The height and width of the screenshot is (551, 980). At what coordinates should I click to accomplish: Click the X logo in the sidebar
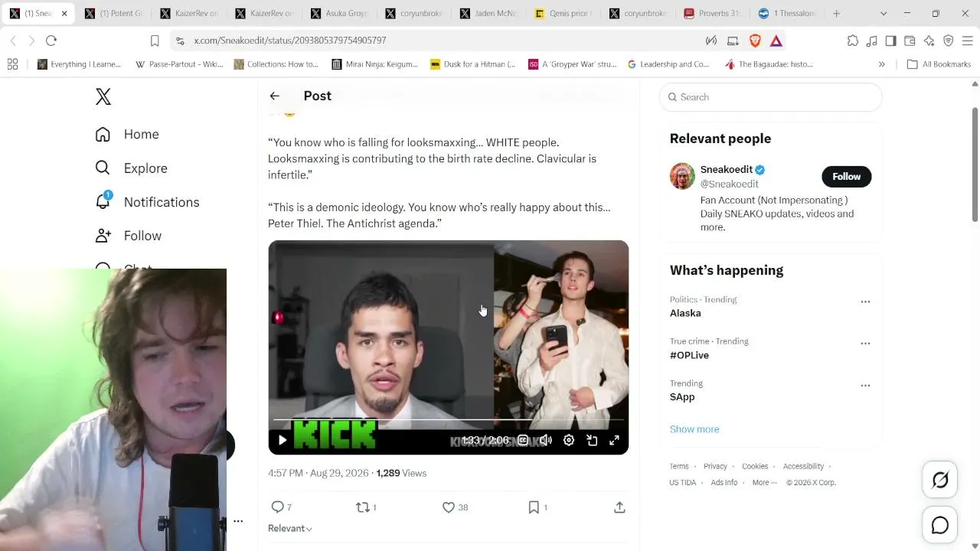(x=103, y=96)
